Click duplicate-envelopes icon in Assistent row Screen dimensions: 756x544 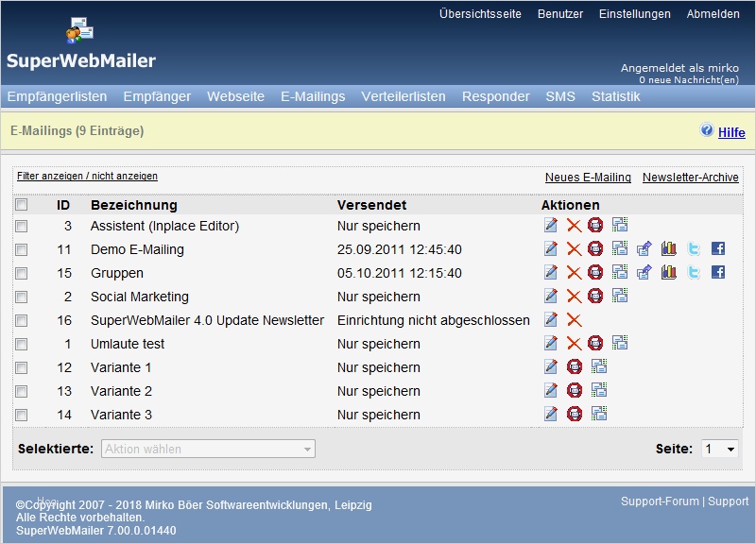pyautogui.click(x=620, y=225)
